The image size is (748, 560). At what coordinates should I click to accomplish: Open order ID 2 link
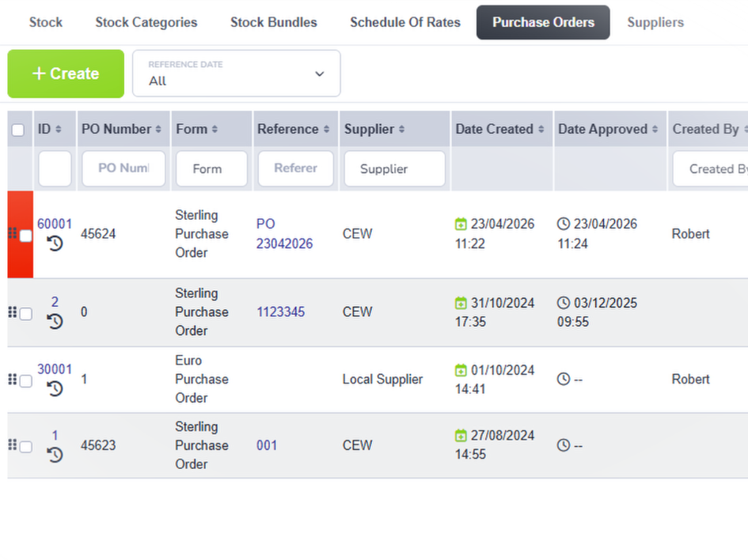pyautogui.click(x=55, y=302)
